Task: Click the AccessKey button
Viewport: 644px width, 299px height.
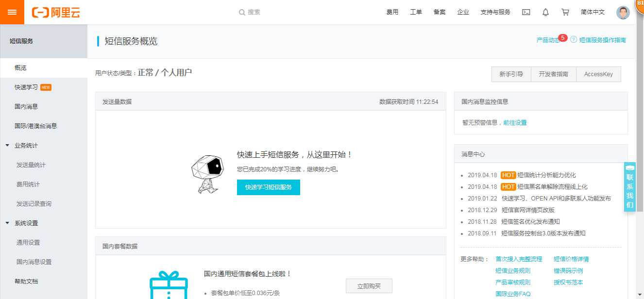Action: [x=598, y=74]
